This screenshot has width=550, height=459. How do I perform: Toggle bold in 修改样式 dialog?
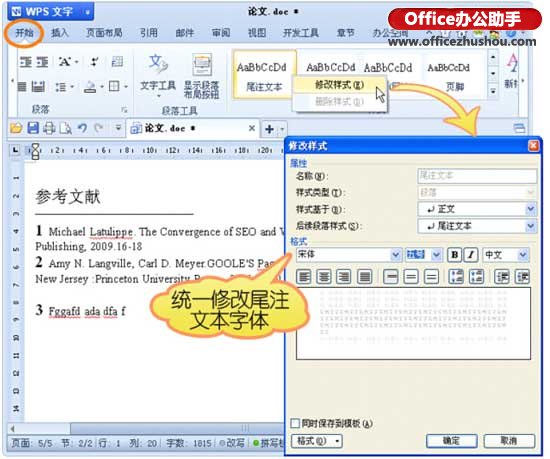(x=455, y=255)
